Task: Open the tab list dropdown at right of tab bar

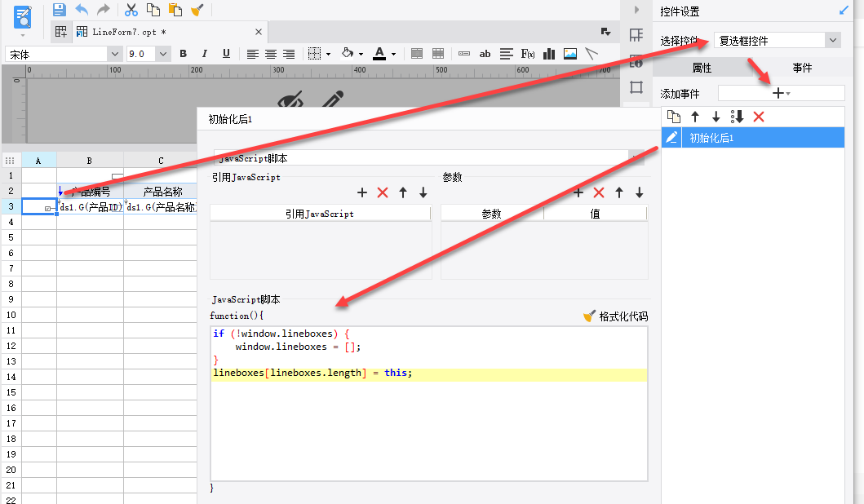Action: 605,32
